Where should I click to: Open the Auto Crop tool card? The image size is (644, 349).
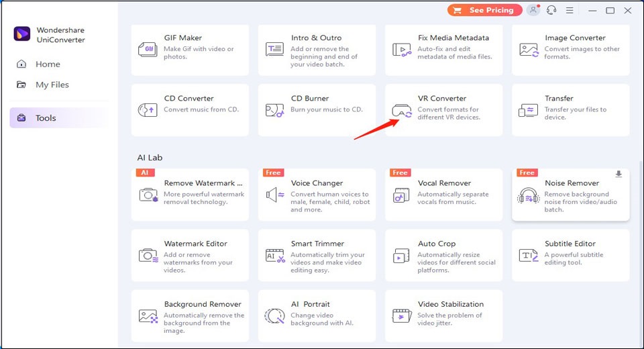click(443, 255)
